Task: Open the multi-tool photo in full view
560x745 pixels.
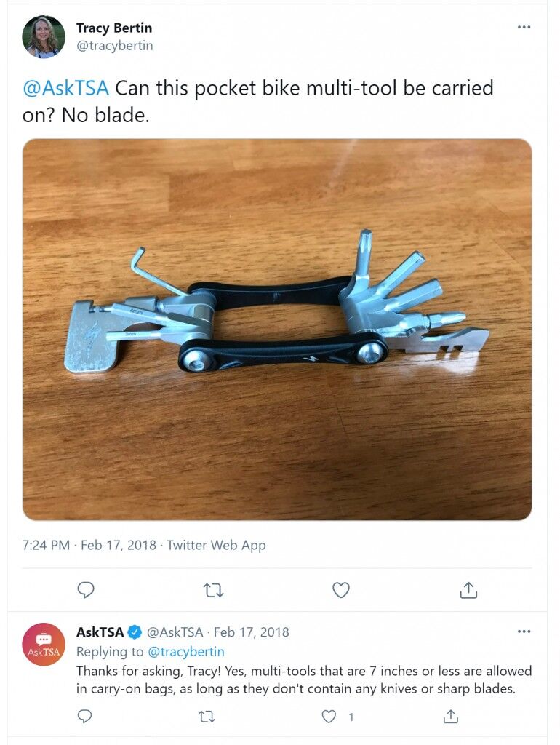Action: 277,330
